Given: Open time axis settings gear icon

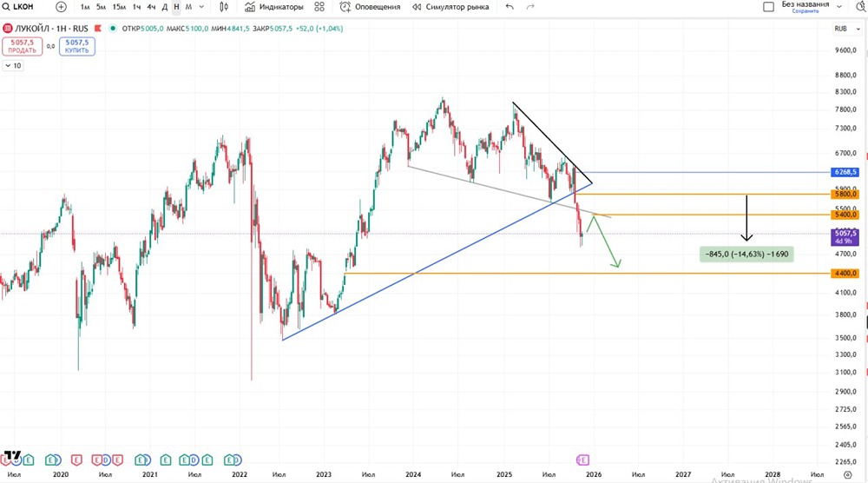Looking at the screenshot, I should (x=847, y=474).
